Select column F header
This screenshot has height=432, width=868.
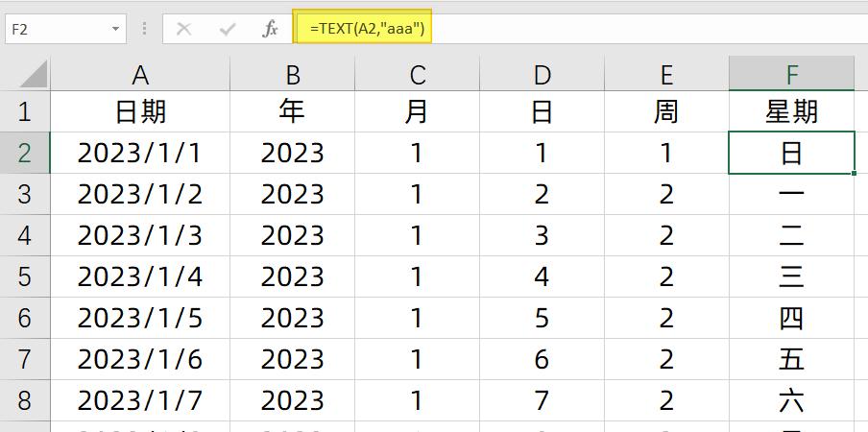pos(791,75)
